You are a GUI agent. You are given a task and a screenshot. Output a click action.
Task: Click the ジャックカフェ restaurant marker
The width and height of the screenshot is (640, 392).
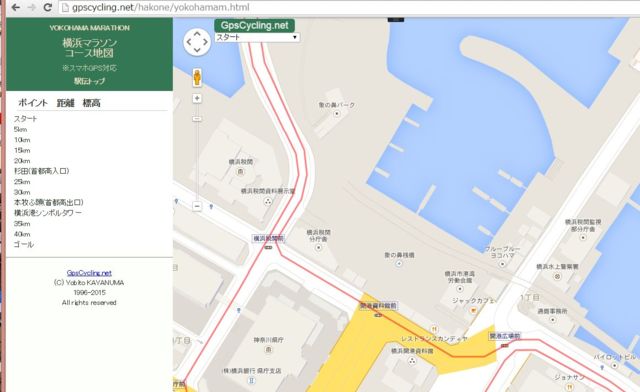pos(473,311)
